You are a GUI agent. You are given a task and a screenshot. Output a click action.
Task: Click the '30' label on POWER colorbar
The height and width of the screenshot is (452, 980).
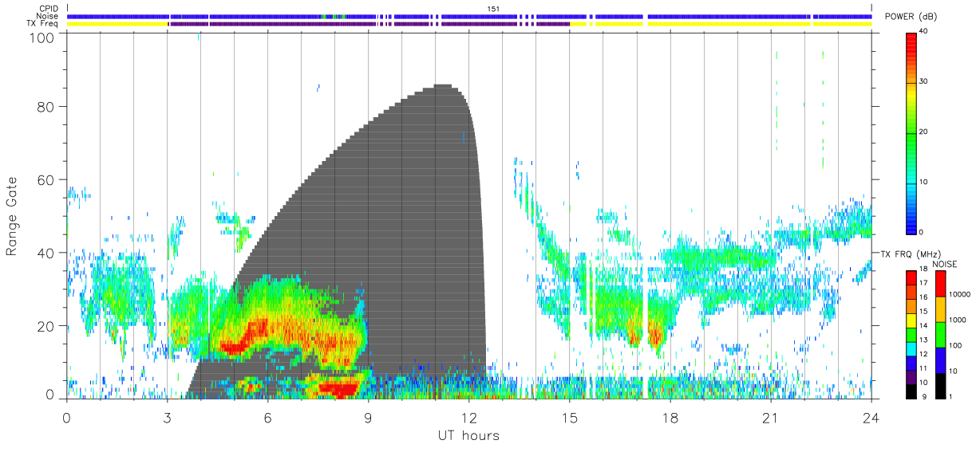[x=924, y=82]
